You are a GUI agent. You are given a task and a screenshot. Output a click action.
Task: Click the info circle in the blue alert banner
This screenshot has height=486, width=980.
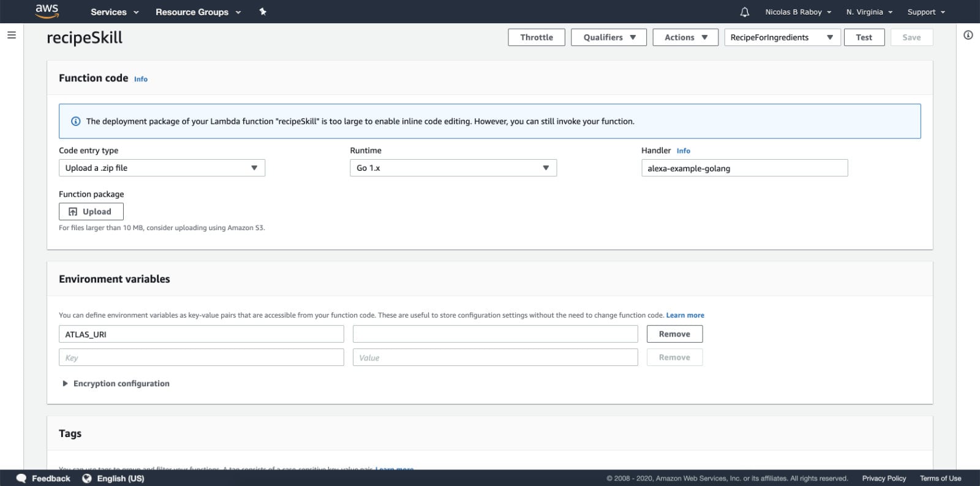click(x=76, y=121)
